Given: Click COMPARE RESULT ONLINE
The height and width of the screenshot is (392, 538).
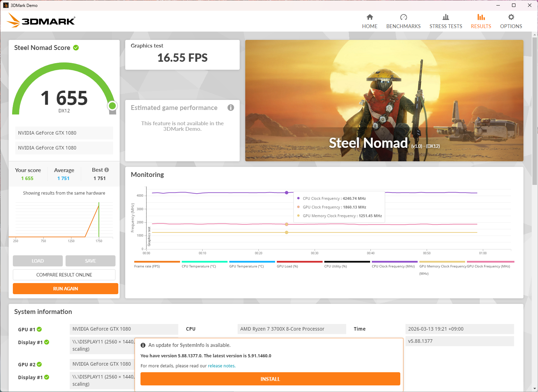Looking at the screenshot, I should pos(64,275).
